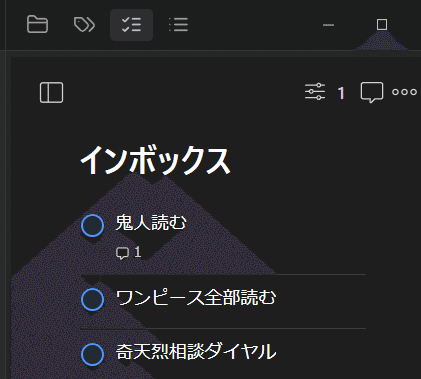Open view options sliders icon
This screenshot has width=421, height=379.
[315, 92]
